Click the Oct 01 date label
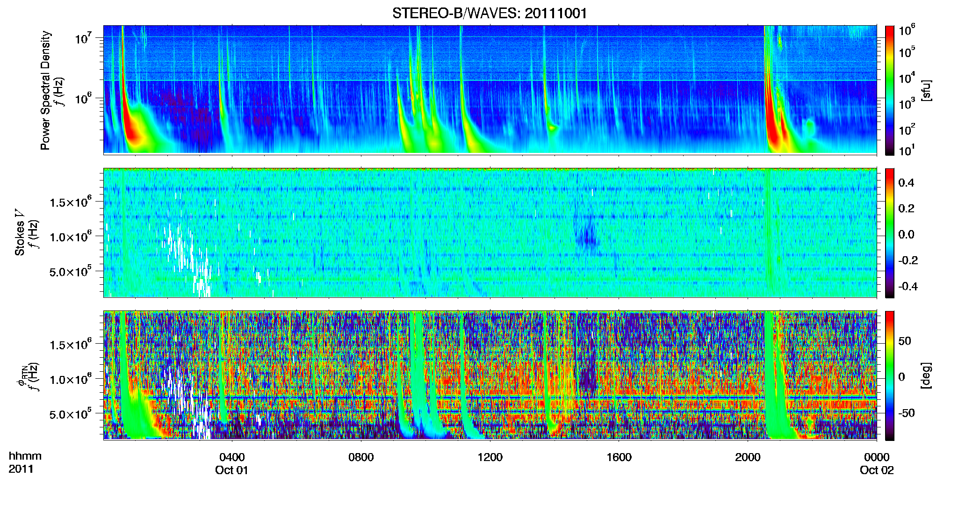This screenshot has height=505, width=980. [x=231, y=470]
